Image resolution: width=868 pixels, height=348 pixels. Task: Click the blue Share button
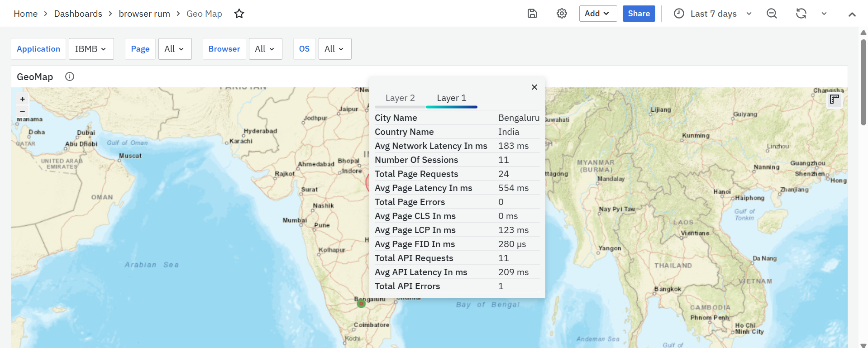[639, 14]
